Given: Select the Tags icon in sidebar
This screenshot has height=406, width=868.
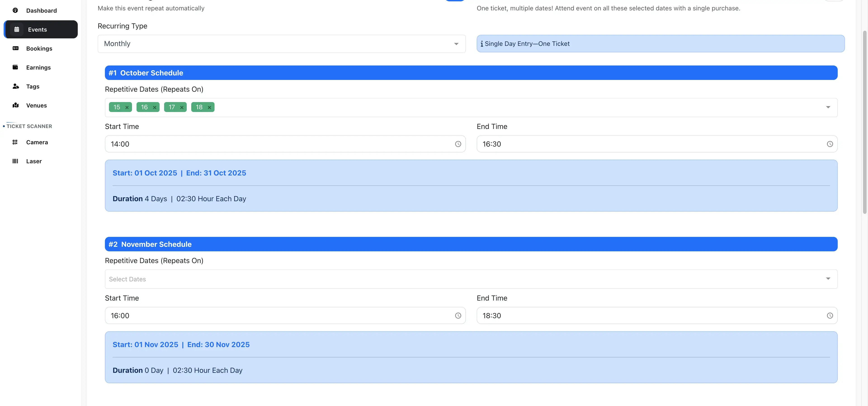Looking at the screenshot, I should tap(16, 86).
